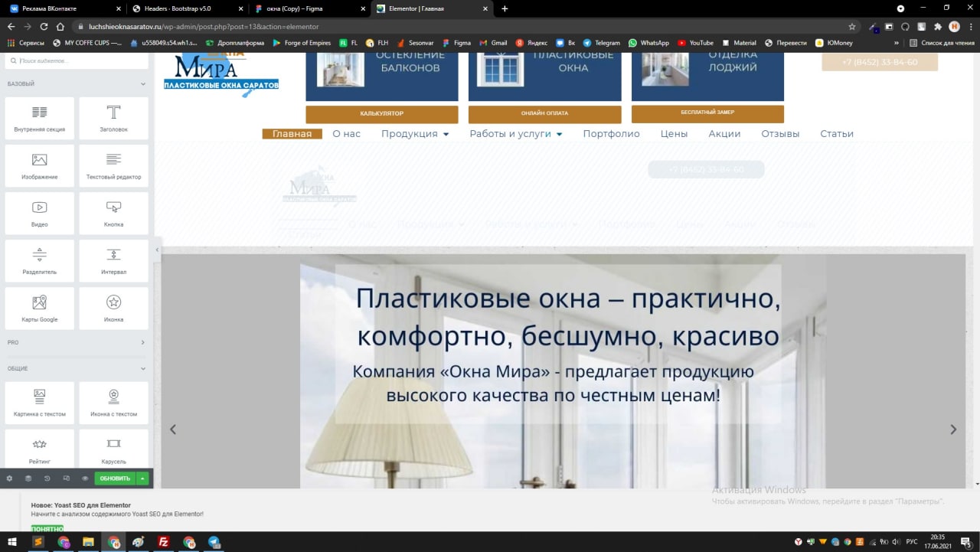Expand the PRO widget category
980x552 pixels.
(x=77, y=342)
